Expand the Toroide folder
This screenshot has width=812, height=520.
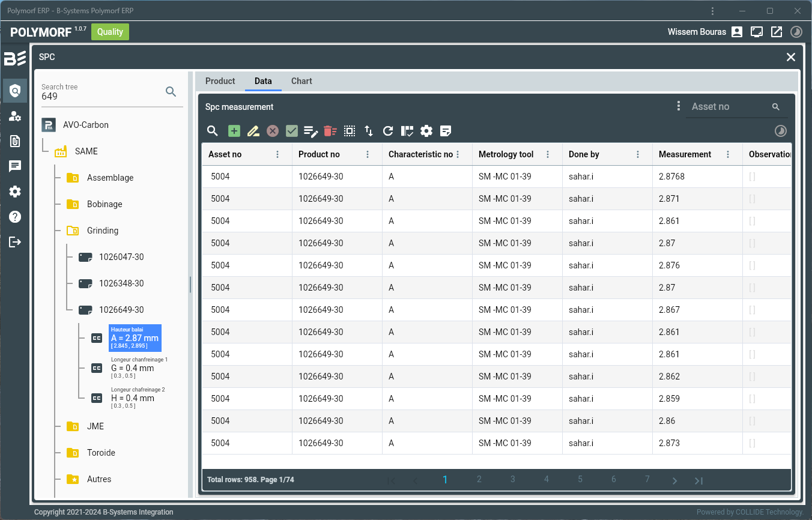(73, 453)
